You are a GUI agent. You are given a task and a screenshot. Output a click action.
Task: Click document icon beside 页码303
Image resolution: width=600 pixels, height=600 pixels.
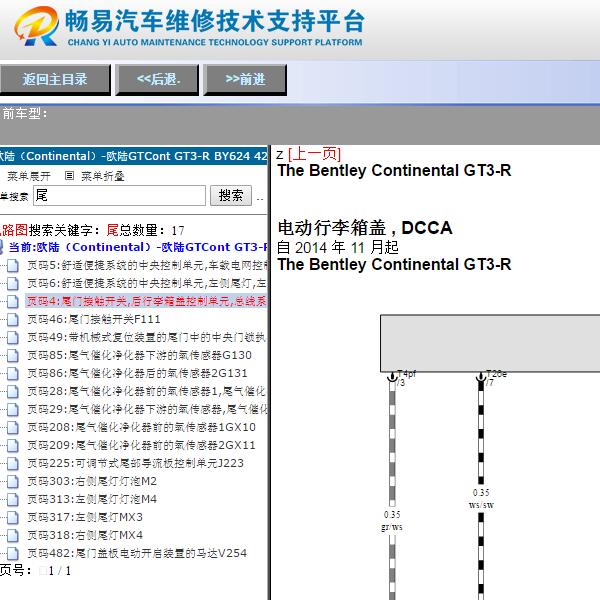click(13, 481)
